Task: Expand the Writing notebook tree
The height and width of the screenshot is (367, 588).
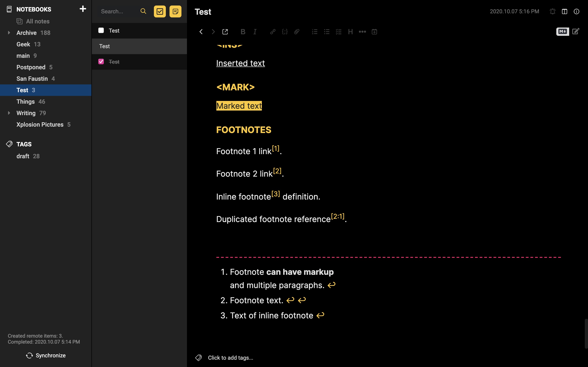Action: click(9, 113)
